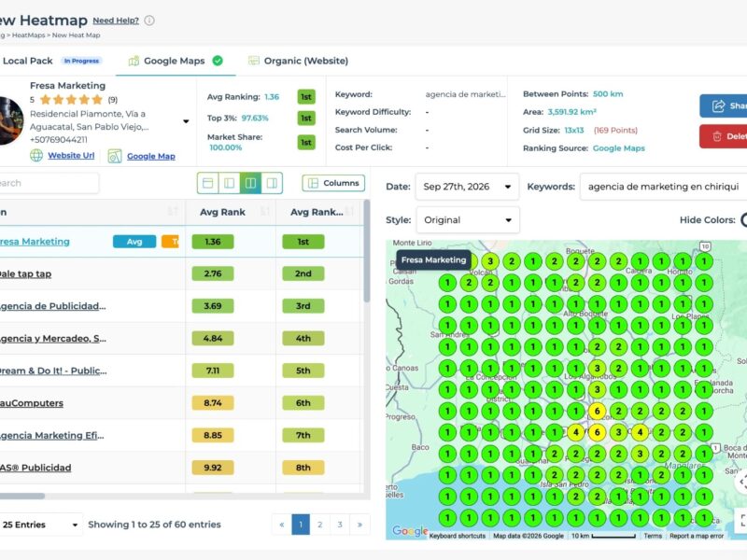The image size is (747, 560).
Task: Open Fresa Marketing in the table
Action: (35, 242)
